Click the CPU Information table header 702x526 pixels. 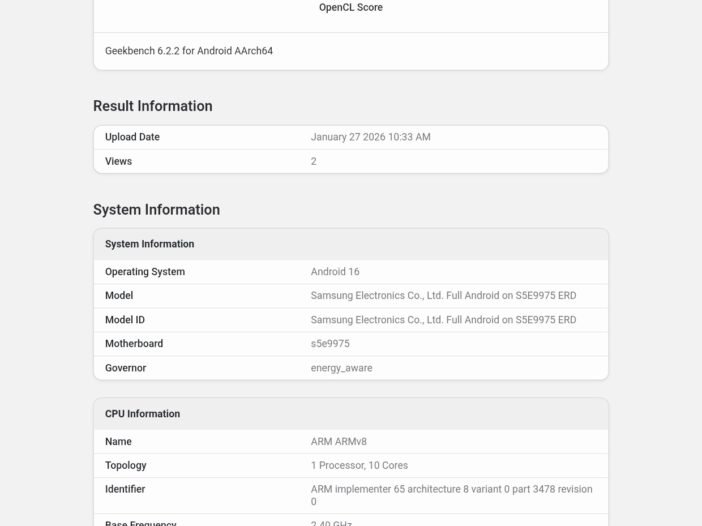pos(142,414)
